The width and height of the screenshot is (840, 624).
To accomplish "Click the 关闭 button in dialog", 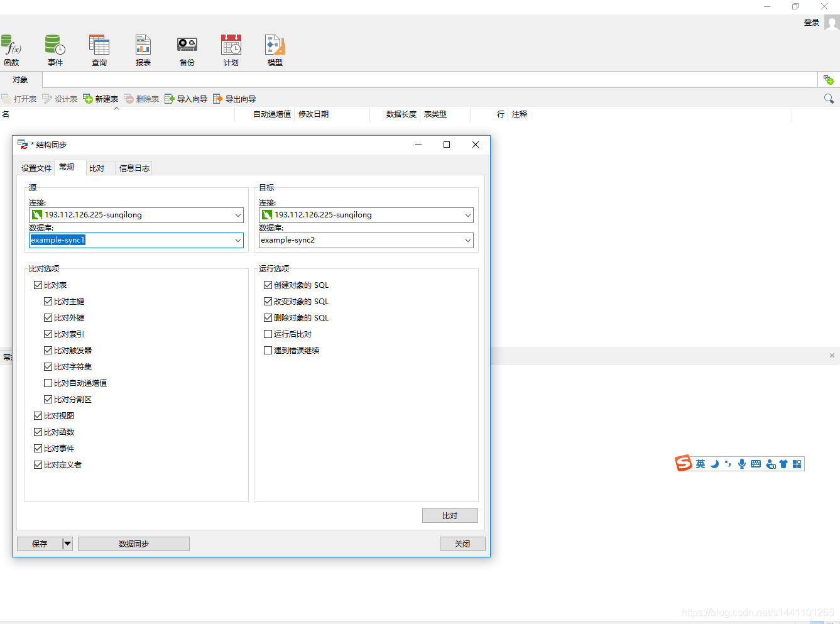I will click(x=462, y=544).
